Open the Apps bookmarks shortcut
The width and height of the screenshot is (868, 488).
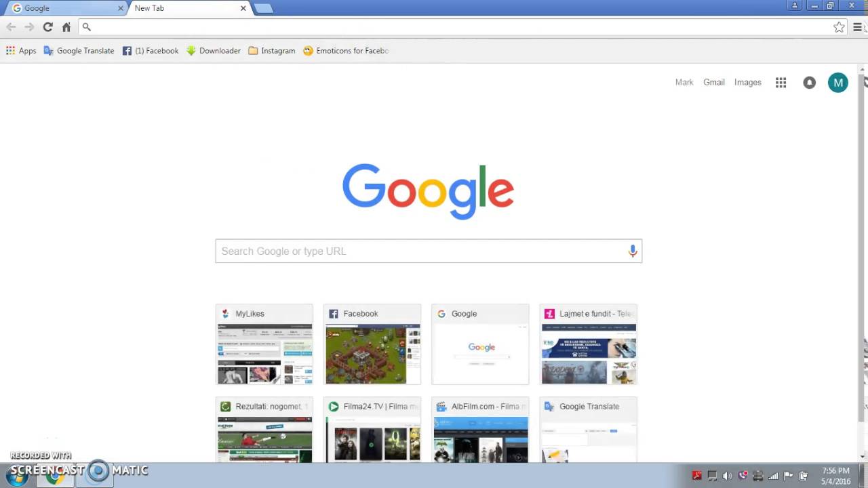(21, 51)
